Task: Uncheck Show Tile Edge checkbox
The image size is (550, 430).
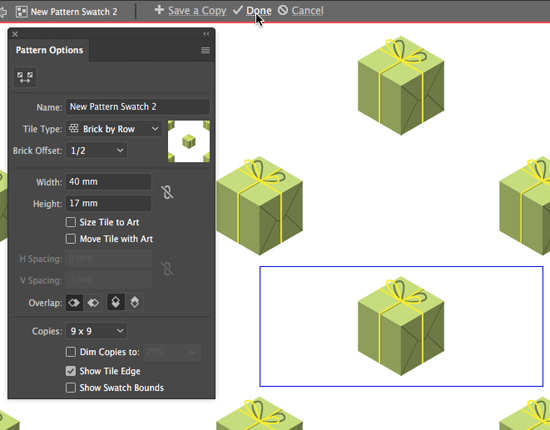Action: pos(71,371)
